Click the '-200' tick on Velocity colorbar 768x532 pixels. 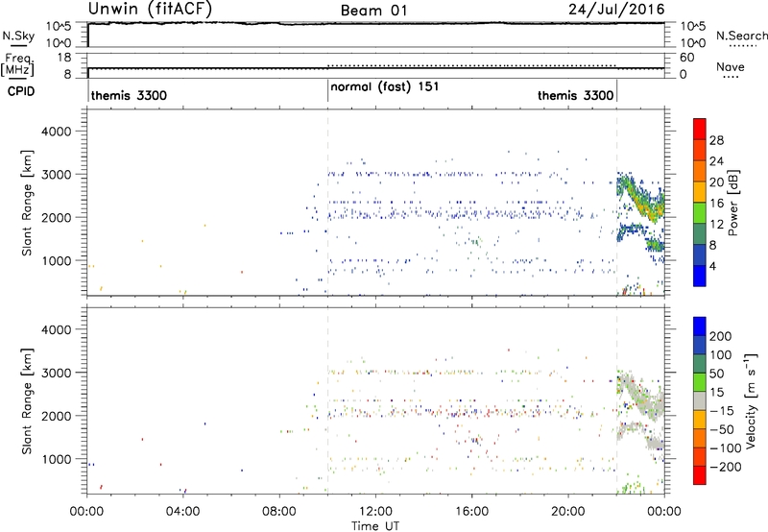click(x=726, y=467)
